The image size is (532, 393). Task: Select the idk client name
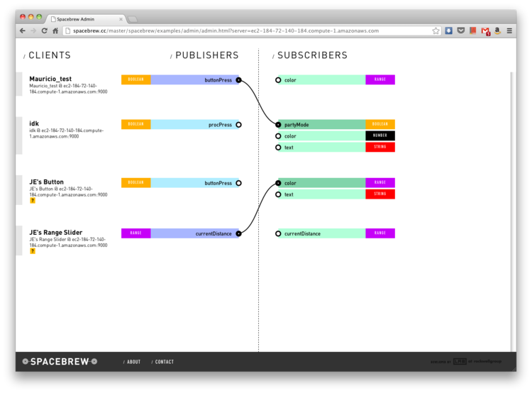pyautogui.click(x=34, y=123)
